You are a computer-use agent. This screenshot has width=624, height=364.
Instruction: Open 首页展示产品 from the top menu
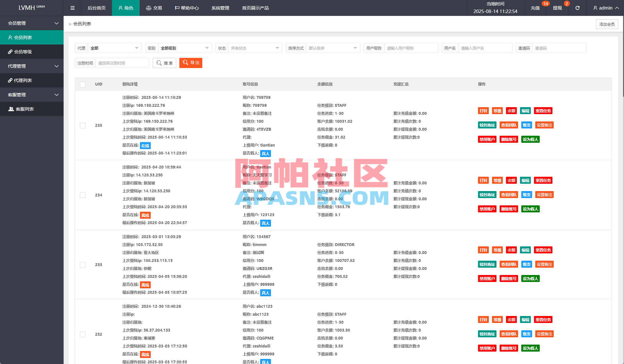point(255,8)
